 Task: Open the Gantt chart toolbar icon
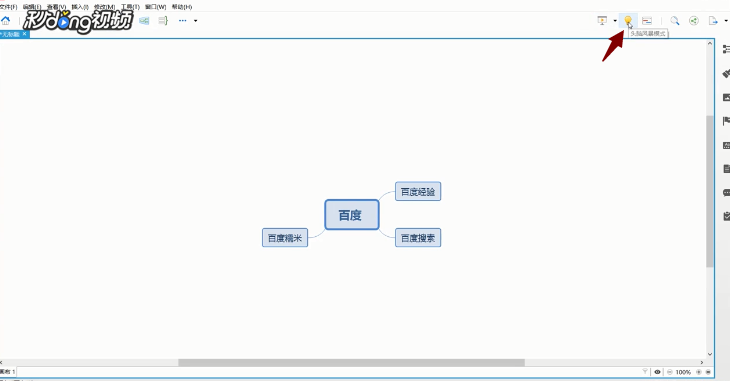coord(647,20)
